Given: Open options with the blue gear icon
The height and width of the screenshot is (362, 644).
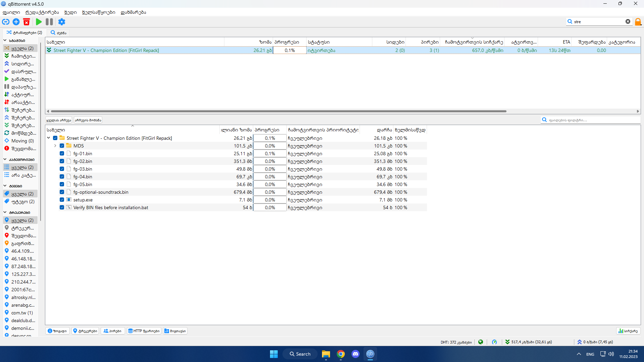Looking at the screenshot, I should pyautogui.click(x=62, y=22).
